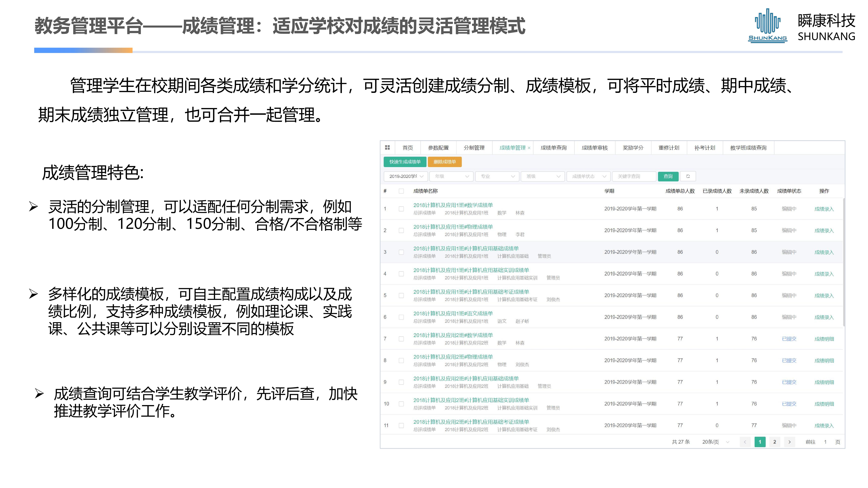The image size is (868, 488).
Task: Click the 前往 page number input
Action: point(825,442)
